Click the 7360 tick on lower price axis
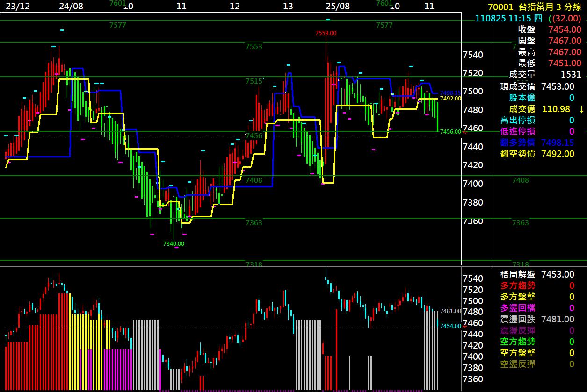 pos(473,379)
